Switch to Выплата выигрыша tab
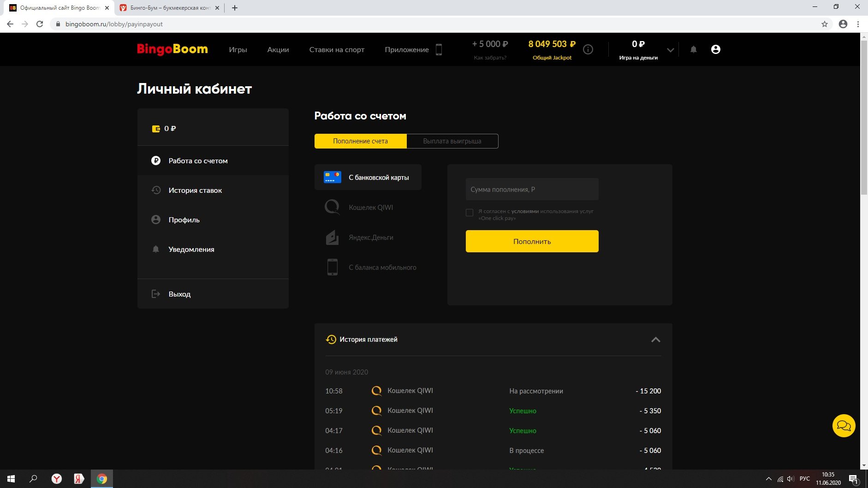This screenshot has width=868, height=488. pos(452,141)
